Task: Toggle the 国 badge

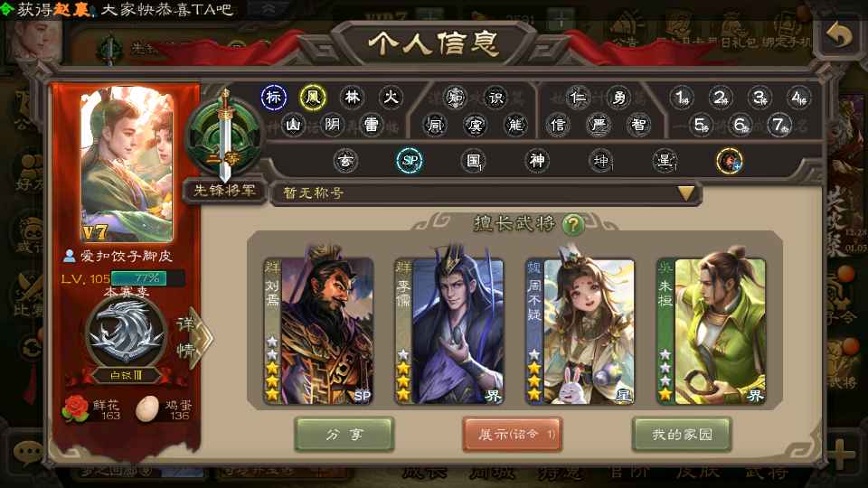Action: [473, 161]
